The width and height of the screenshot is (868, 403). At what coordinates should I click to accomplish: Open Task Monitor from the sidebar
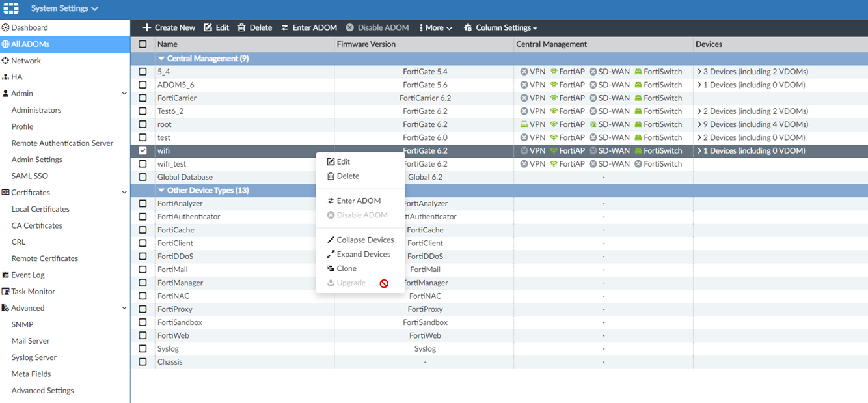(x=33, y=292)
